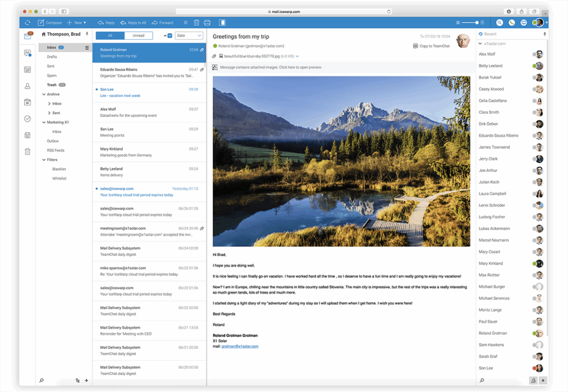Screen dimensions: 568x392
Task: Collapse the x1solar.com contact group
Action: point(480,43)
